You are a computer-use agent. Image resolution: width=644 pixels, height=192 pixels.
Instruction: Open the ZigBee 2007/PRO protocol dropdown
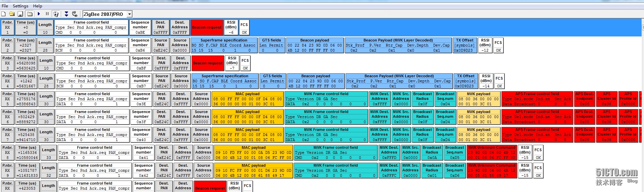129,14
